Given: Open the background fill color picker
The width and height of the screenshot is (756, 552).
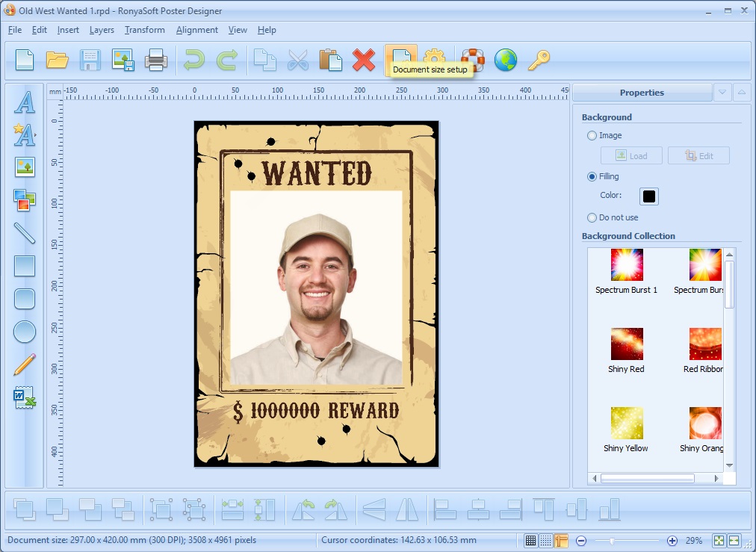Looking at the screenshot, I should [x=648, y=196].
